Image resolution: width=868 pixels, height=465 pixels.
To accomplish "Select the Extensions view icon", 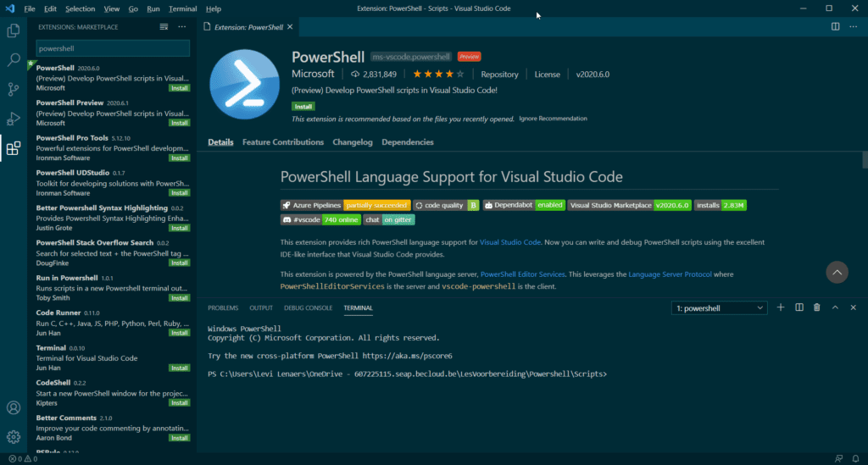I will 14,148.
